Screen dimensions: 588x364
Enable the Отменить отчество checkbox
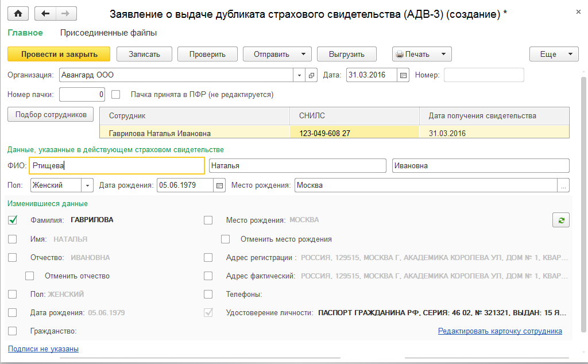point(30,276)
